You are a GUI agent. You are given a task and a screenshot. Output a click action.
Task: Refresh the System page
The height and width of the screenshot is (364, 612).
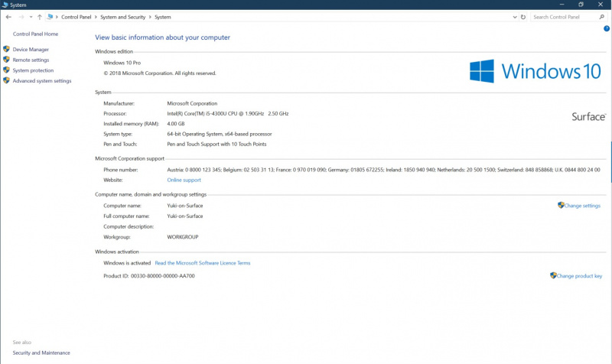click(523, 17)
